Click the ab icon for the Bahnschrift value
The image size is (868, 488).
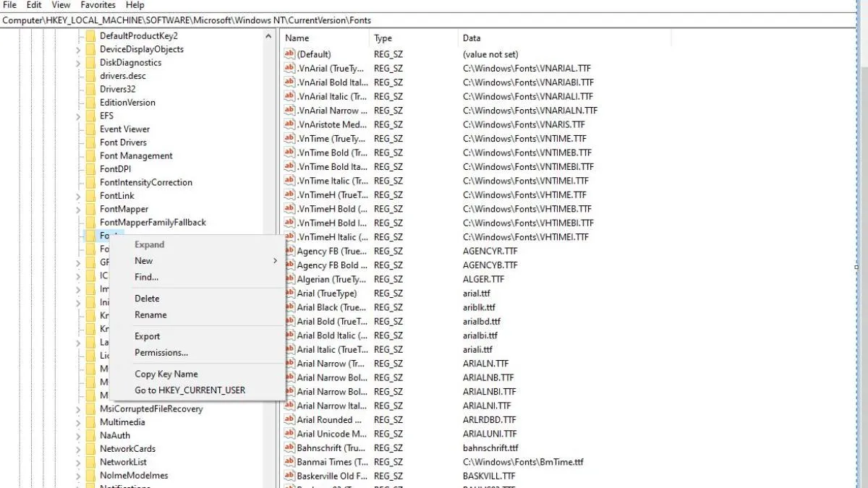(289, 448)
